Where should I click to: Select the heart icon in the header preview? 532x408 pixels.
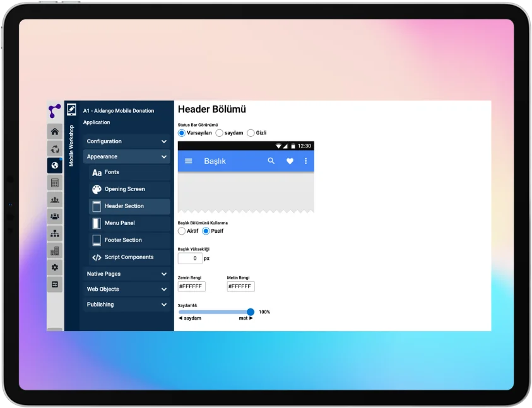coord(290,161)
